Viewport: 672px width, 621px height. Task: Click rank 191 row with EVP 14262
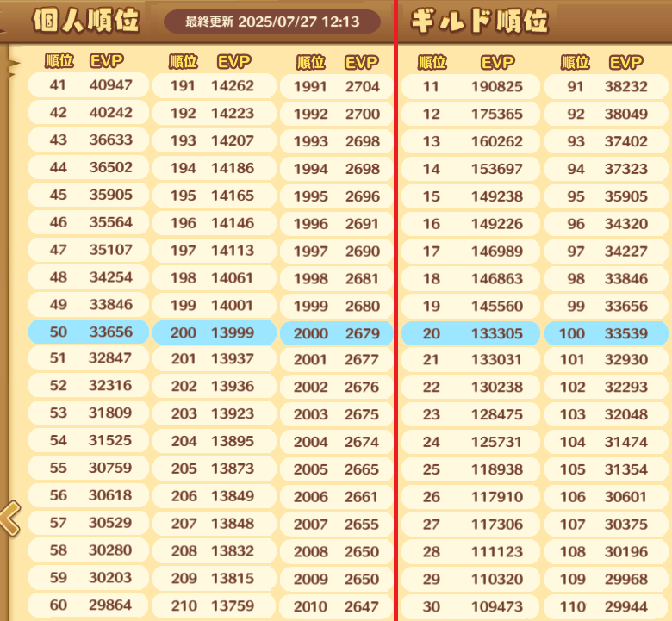pyautogui.click(x=215, y=86)
